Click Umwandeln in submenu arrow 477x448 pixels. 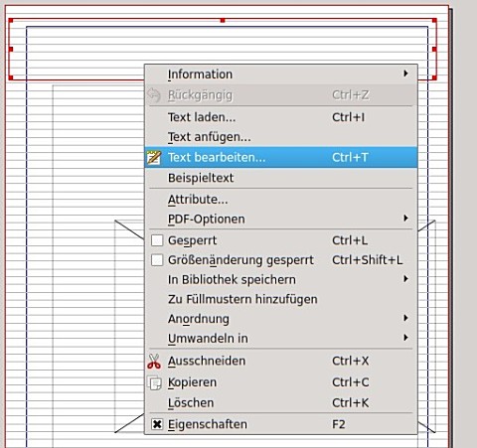[405, 338]
